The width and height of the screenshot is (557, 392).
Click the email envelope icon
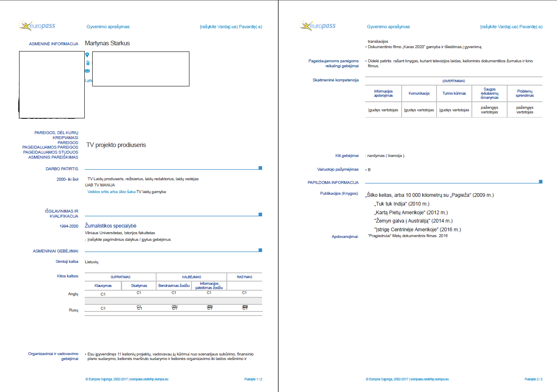(x=87, y=71)
